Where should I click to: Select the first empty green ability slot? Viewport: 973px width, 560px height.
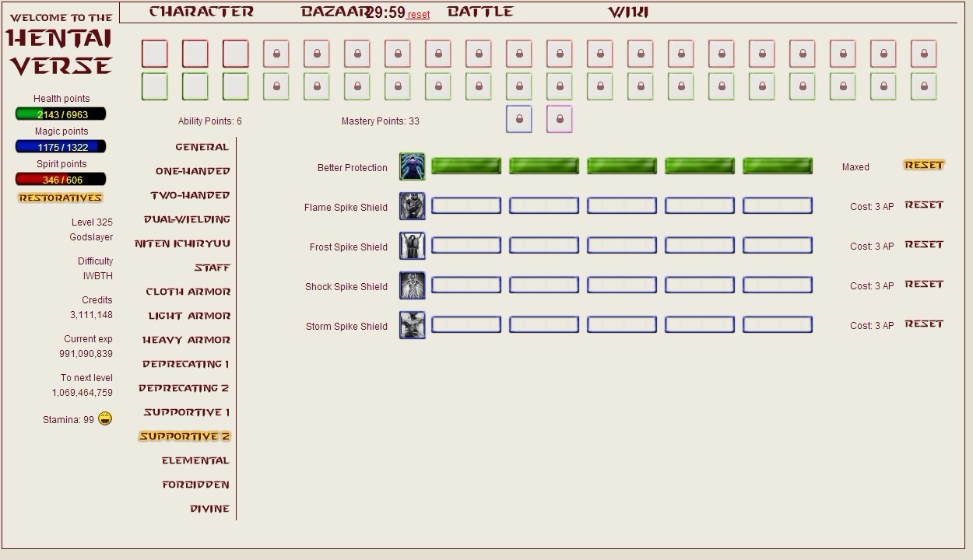click(x=155, y=86)
